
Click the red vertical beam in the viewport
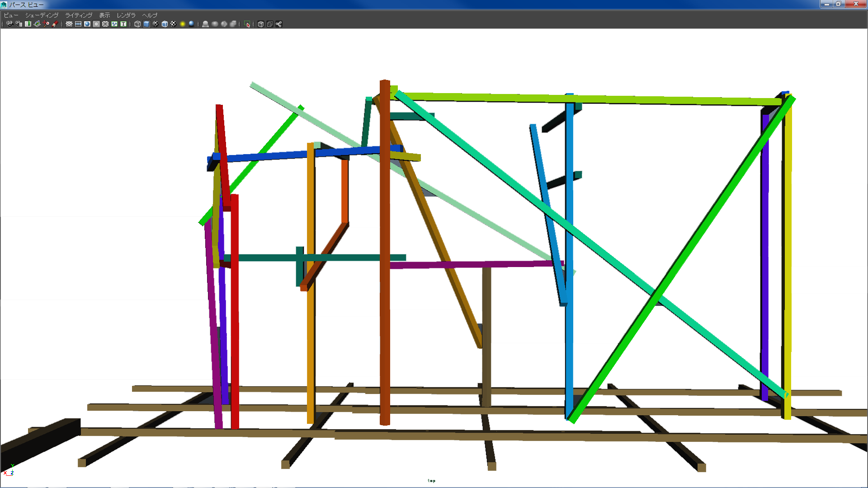235,316
